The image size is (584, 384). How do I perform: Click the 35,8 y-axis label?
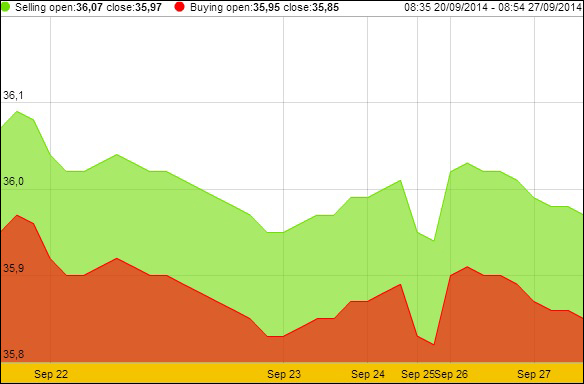(x=13, y=354)
